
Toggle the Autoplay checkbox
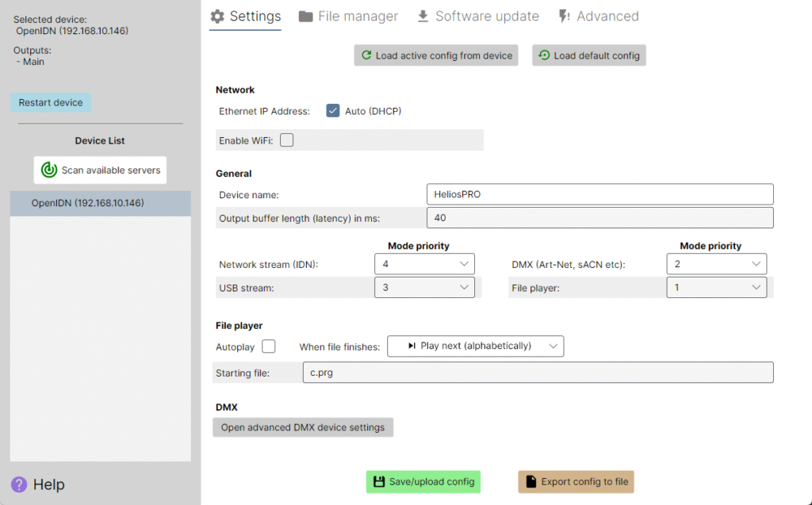(268, 346)
